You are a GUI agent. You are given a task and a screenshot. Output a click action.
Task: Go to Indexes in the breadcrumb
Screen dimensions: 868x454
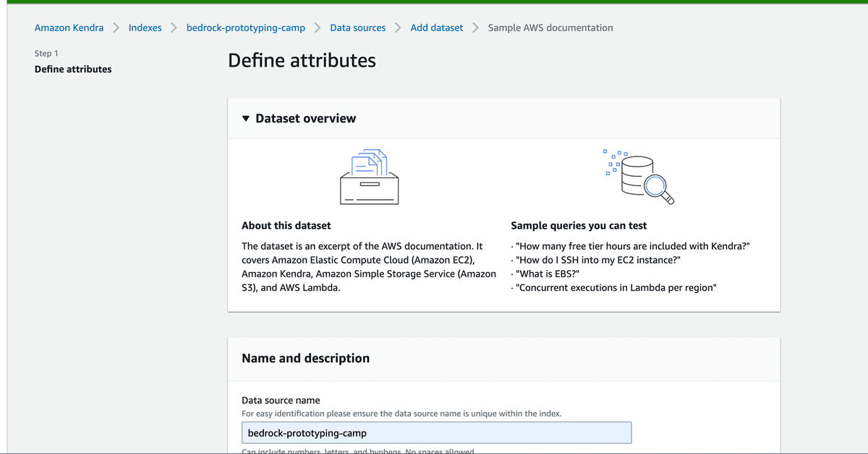point(145,28)
